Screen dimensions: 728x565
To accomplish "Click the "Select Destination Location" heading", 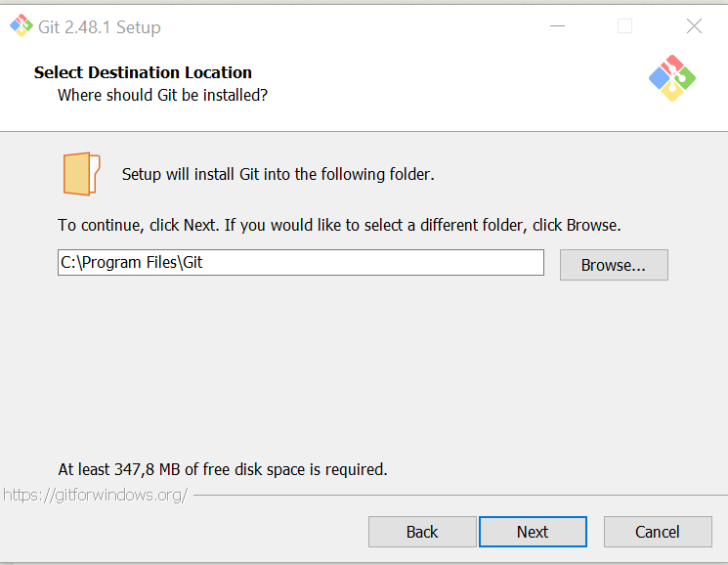I will [143, 72].
